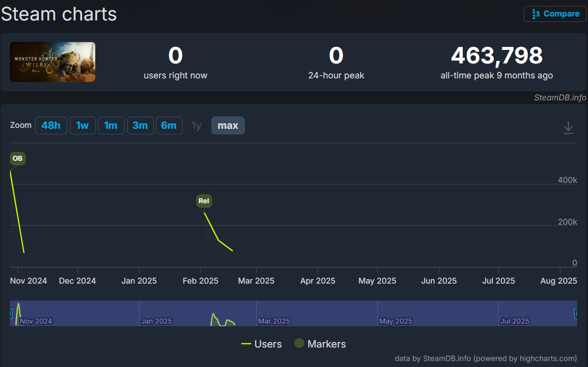
Task: Click the 'Jun 2025' axis label
Action: (x=439, y=281)
